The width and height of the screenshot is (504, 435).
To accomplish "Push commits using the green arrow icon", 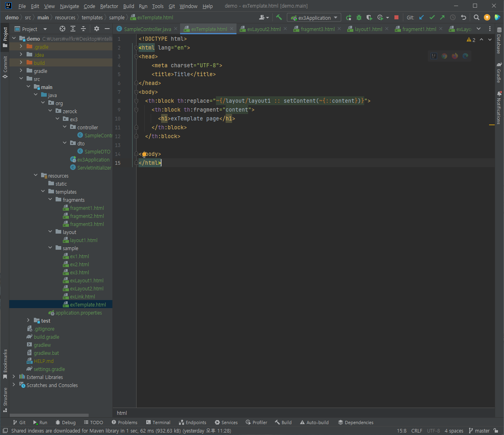I will tap(442, 17).
